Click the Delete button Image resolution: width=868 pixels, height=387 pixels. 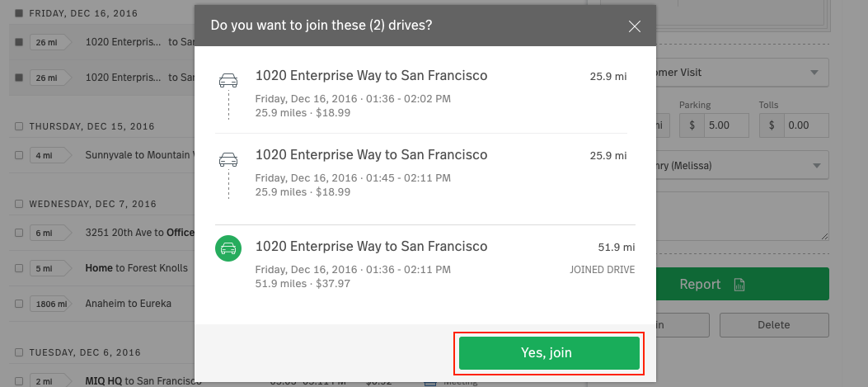coord(774,325)
